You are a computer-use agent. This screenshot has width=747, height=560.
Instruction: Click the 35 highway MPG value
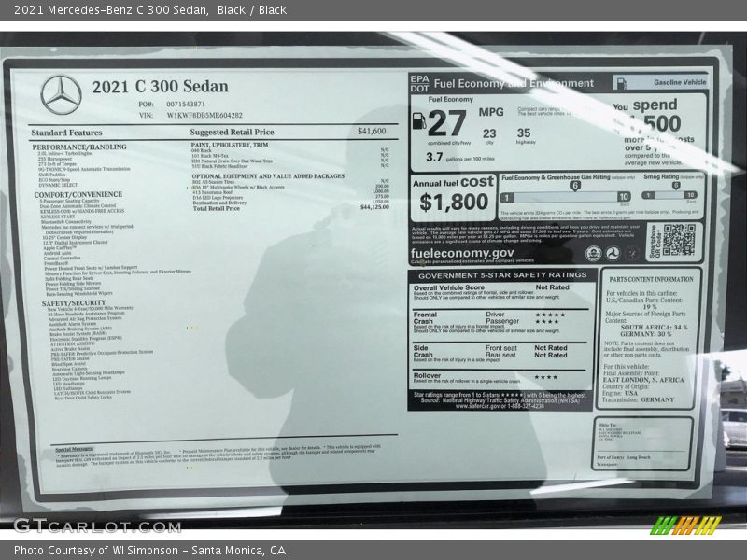[x=524, y=133]
